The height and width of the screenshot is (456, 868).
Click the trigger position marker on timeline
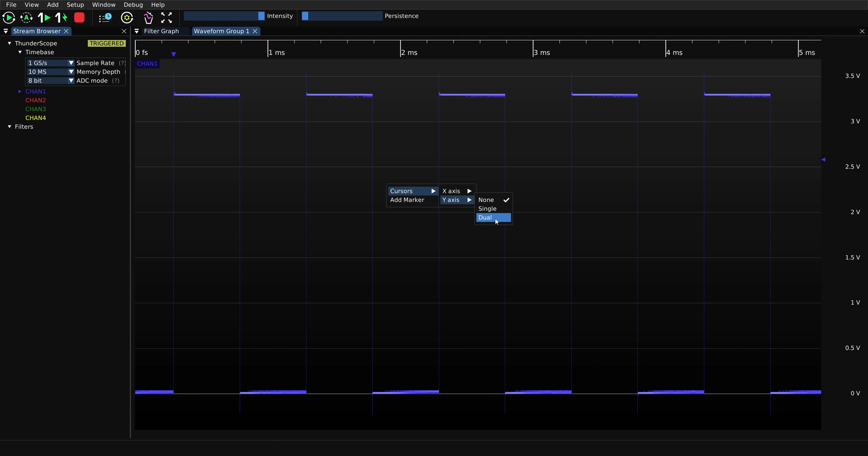point(174,54)
